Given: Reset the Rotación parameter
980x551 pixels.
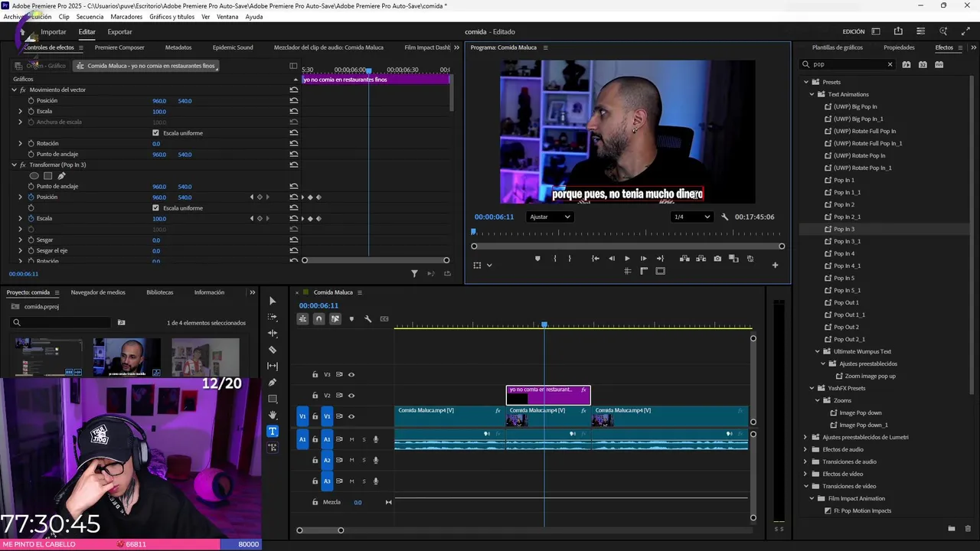Looking at the screenshot, I should 294,143.
